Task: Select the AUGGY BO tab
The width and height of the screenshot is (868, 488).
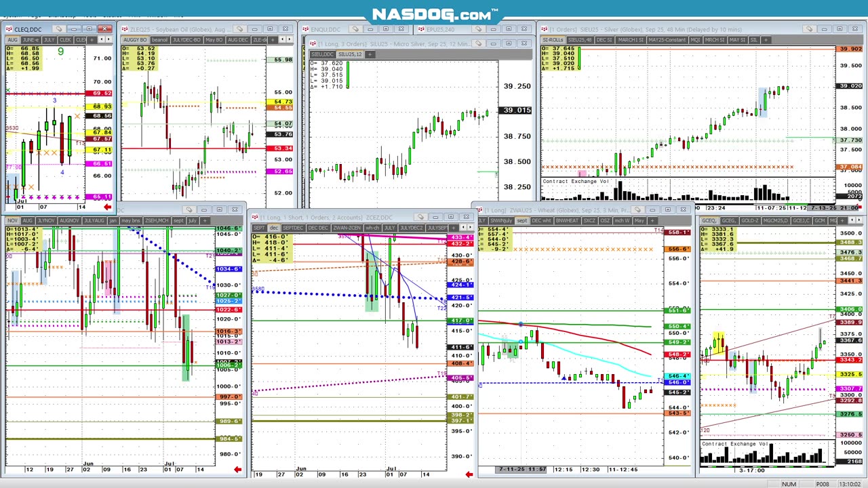Action: tap(135, 39)
